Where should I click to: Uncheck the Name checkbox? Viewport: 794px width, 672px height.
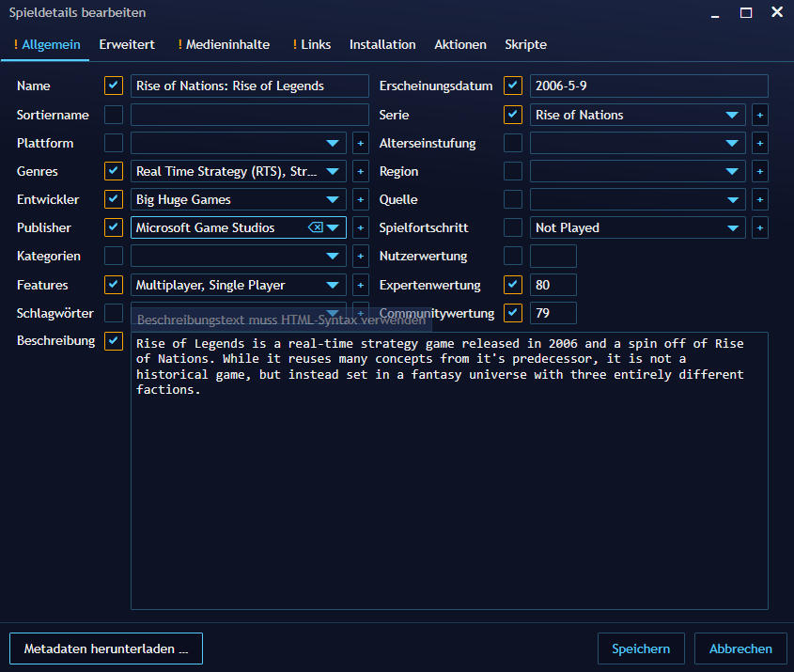point(114,86)
